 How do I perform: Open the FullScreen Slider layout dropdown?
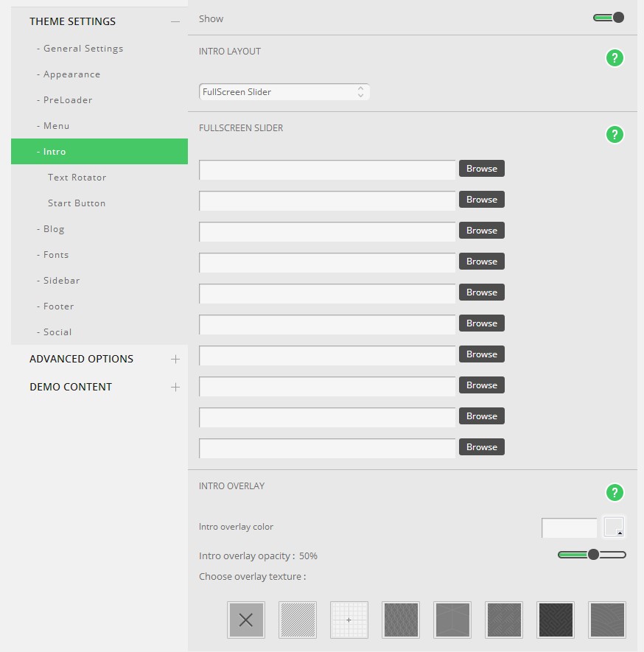click(x=284, y=92)
